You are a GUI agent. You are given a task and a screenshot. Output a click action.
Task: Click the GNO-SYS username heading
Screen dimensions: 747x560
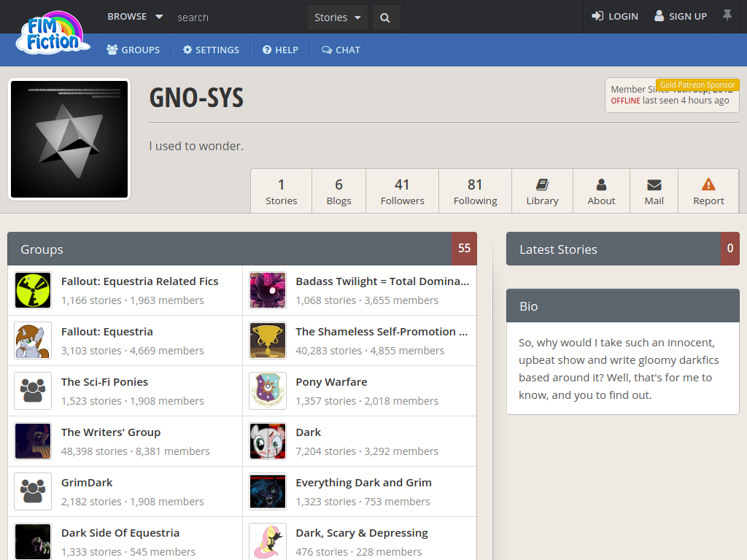[x=196, y=98]
